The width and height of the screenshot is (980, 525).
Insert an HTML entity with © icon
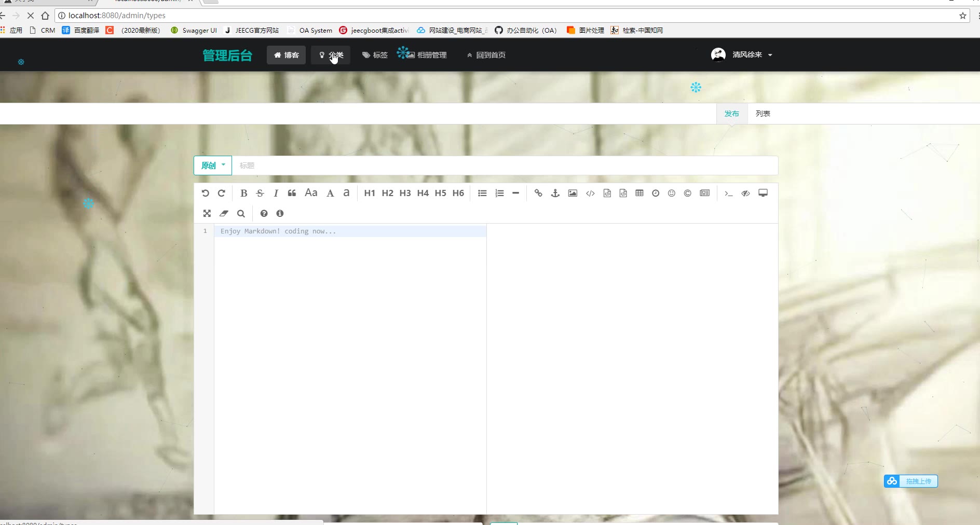(x=688, y=193)
